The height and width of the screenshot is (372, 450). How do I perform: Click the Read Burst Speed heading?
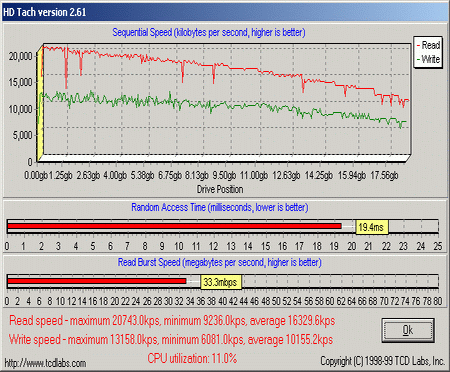click(220, 262)
